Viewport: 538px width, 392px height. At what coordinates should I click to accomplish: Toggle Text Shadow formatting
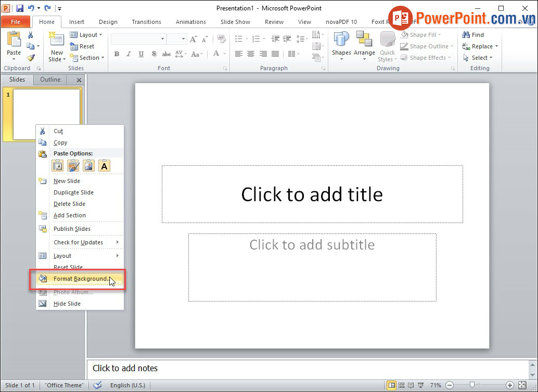154,54
